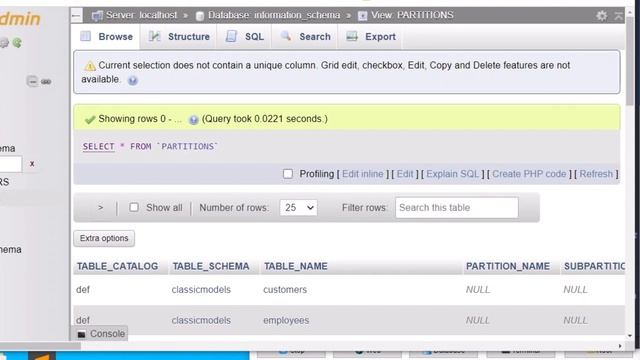Viewport: 640px width, 360px height.
Task: Click the customers table name cell
Action: click(285, 290)
